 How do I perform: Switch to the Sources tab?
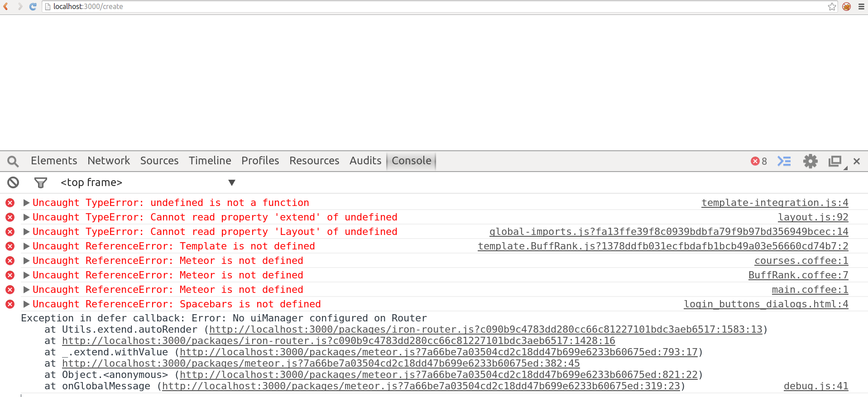point(159,161)
